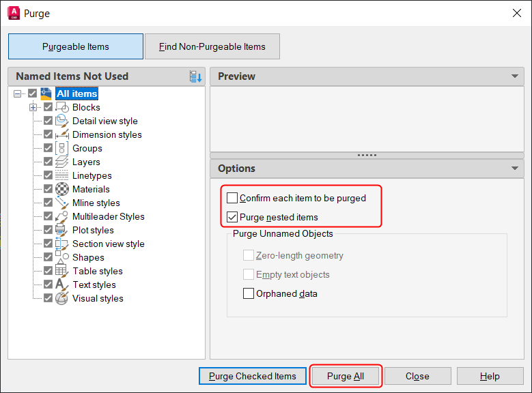Click the Plot styles printer icon
532x393 pixels.
tap(61, 230)
